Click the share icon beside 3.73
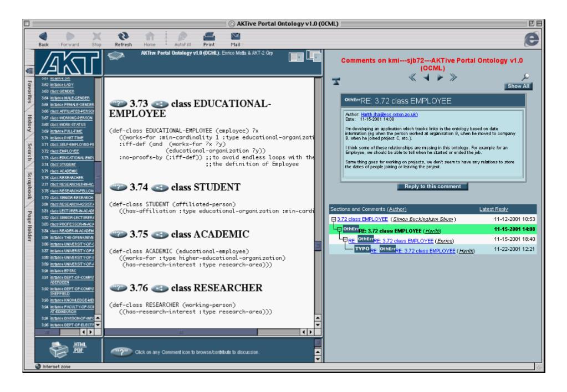Screen dimensions: 567x392 click(160, 104)
